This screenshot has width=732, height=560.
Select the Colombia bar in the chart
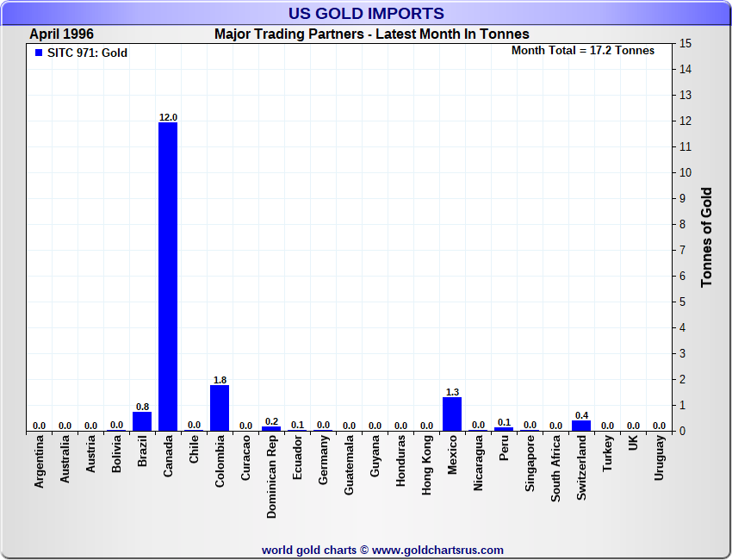(220, 408)
